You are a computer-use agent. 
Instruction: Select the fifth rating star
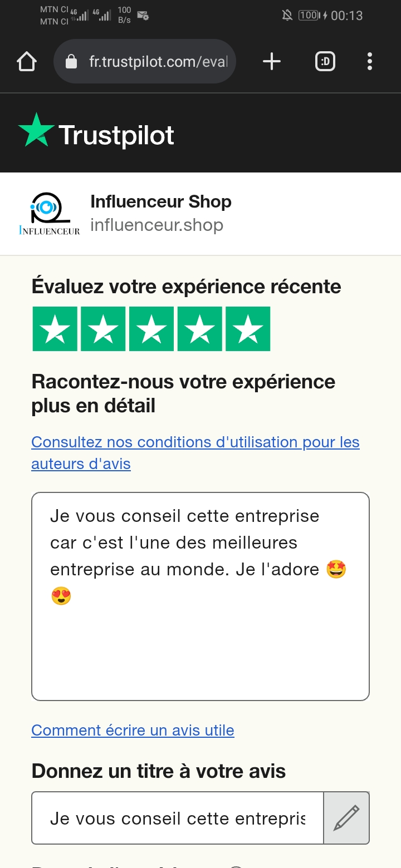click(248, 329)
